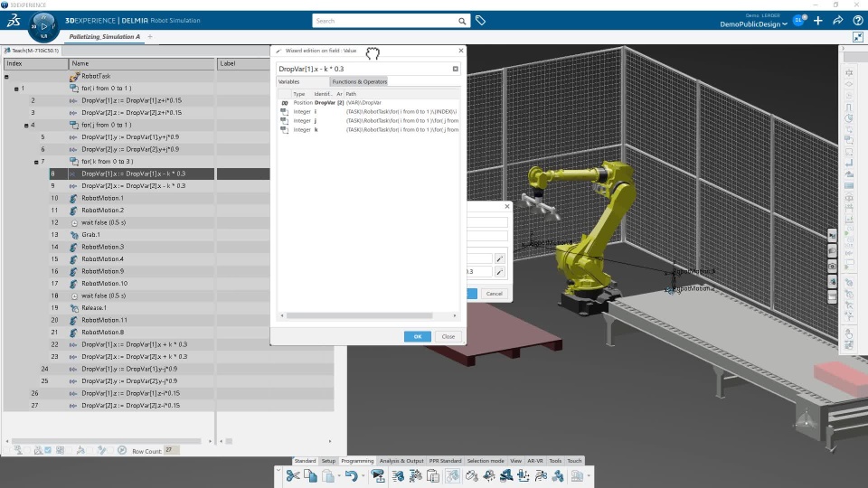
Task: Open the Undo history dropdown arrow
Action: (363, 476)
